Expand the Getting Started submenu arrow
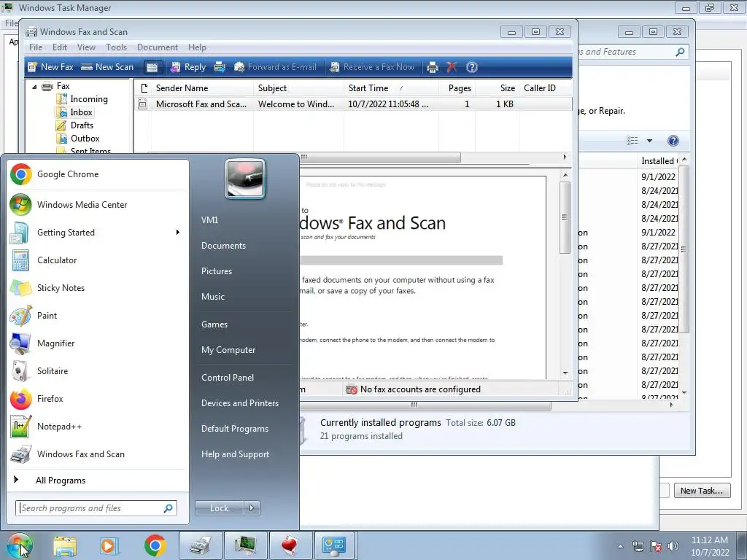 [178, 233]
